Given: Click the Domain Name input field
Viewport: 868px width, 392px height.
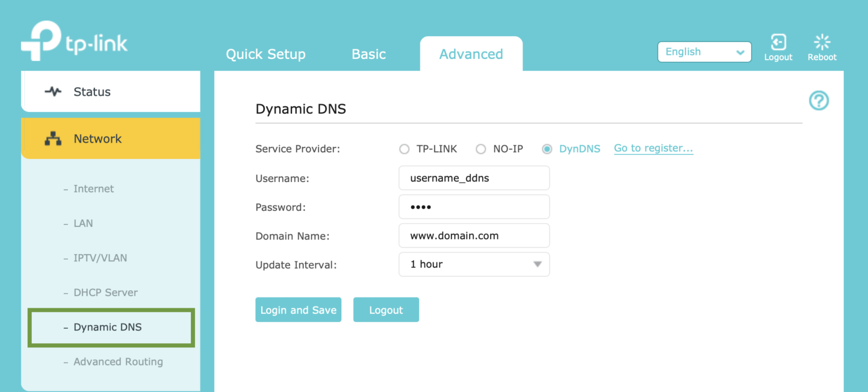Looking at the screenshot, I should pyautogui.click(x=474, y=235).
